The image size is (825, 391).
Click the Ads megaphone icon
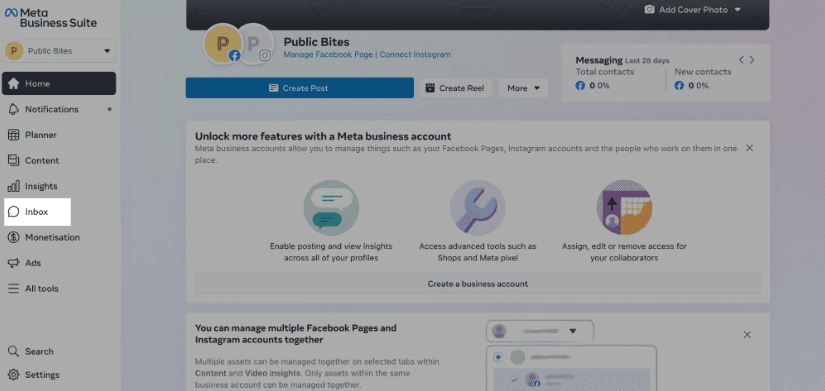point(14,263)
